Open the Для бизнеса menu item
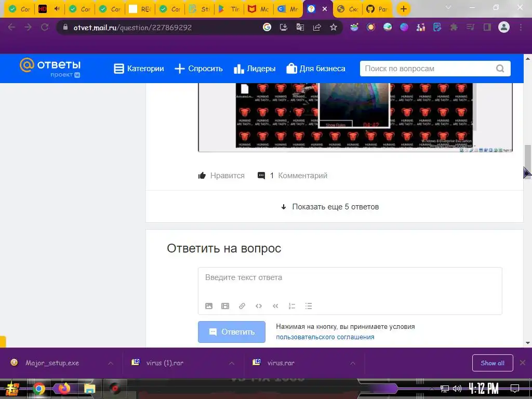532x399 pixels. [316, 69]
